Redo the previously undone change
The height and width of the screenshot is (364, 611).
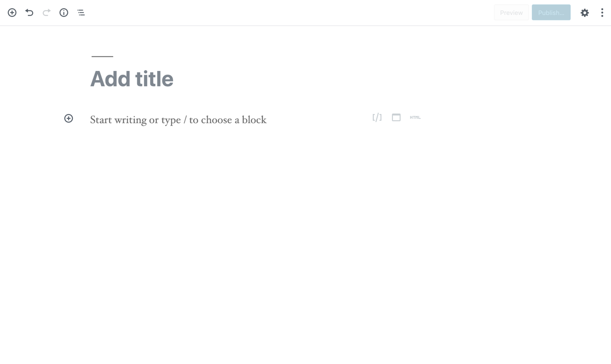[x=46, y=12]
